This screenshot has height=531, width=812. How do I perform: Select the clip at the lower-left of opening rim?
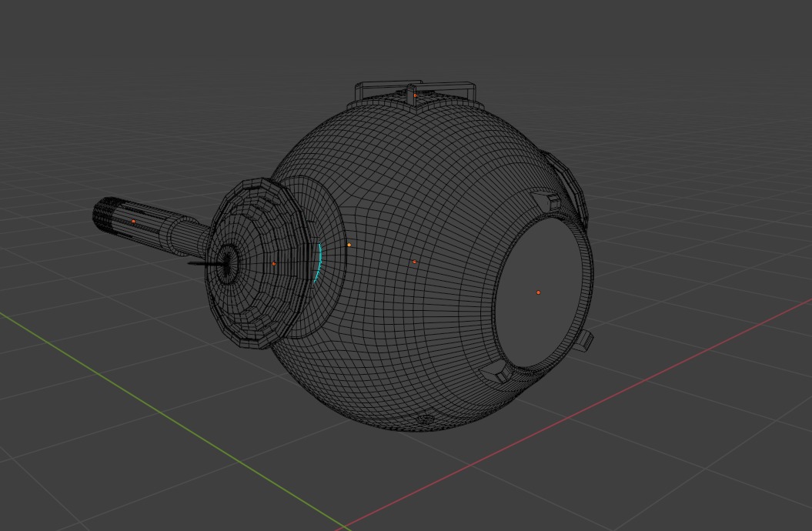(496, 372)
